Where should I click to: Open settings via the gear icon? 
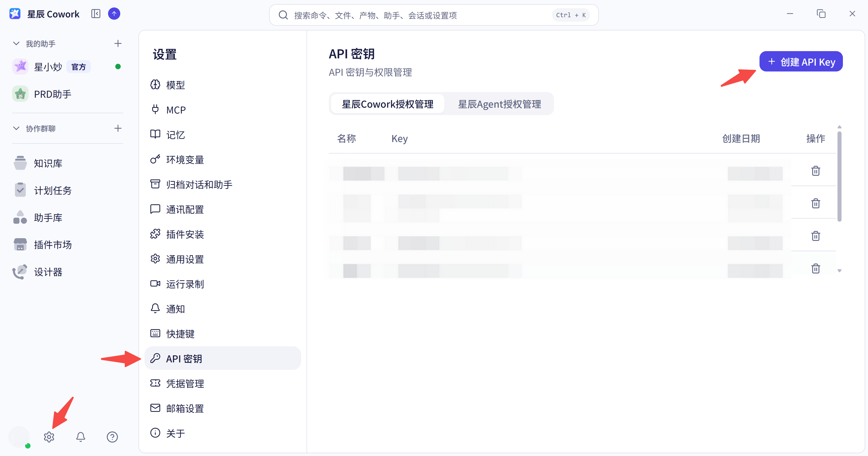pos(49,437)
